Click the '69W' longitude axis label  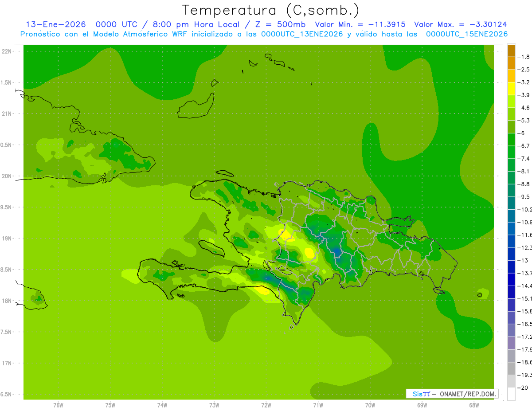point(422,405)
